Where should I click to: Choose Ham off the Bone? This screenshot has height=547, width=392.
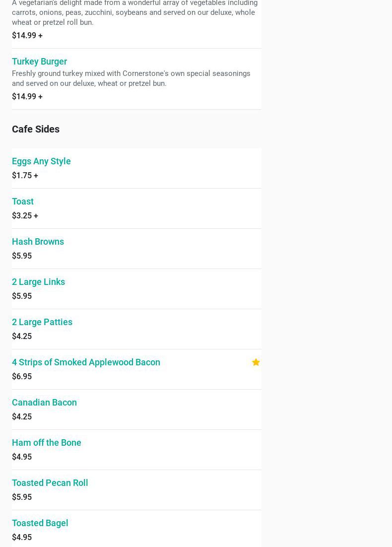tap(47, 443)
